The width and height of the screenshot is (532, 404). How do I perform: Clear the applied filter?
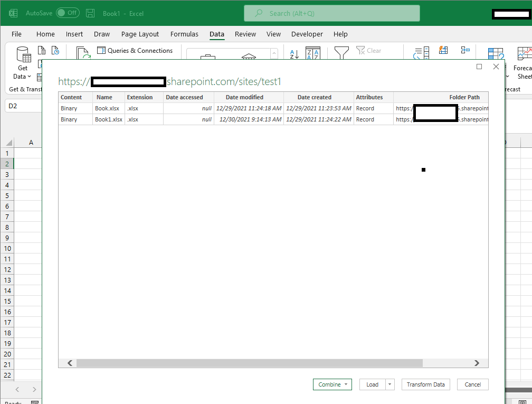coord(368,51)
